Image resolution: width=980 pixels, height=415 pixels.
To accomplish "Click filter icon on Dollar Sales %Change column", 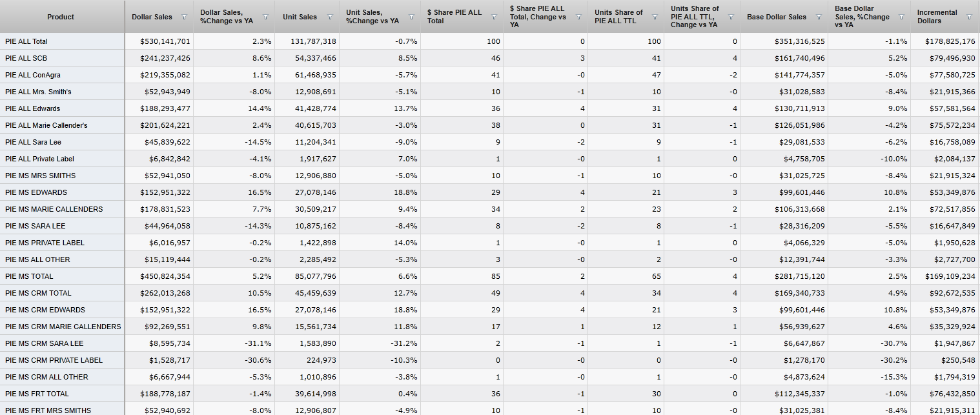I will click(x=265, y=17).
